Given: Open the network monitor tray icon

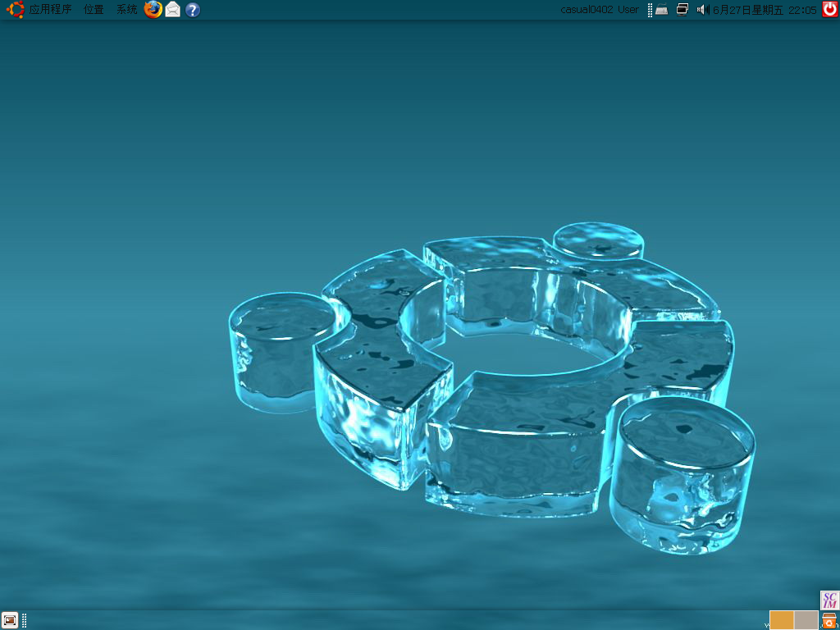Looking at the screenshot, I should coord(682,10).
